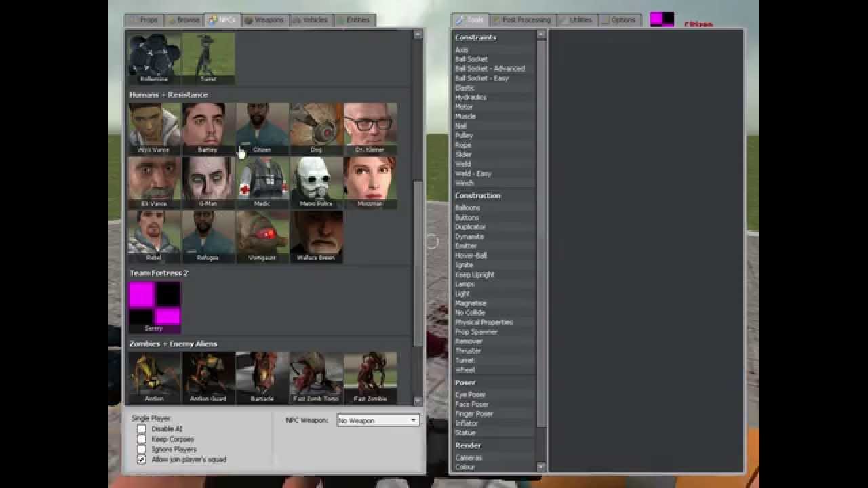Screen dimensions: 868x488
Task: Switch to the Browse tab
Action: [183, 20]
